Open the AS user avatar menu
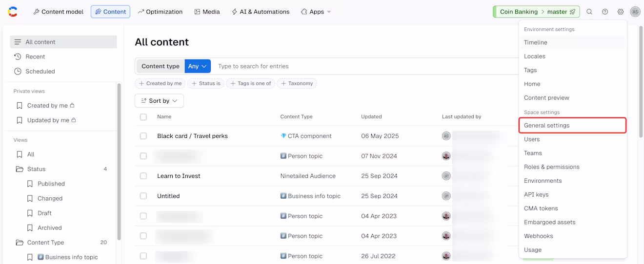The width and height of the screenshot is (644, 264). click(x=635, y=12)
